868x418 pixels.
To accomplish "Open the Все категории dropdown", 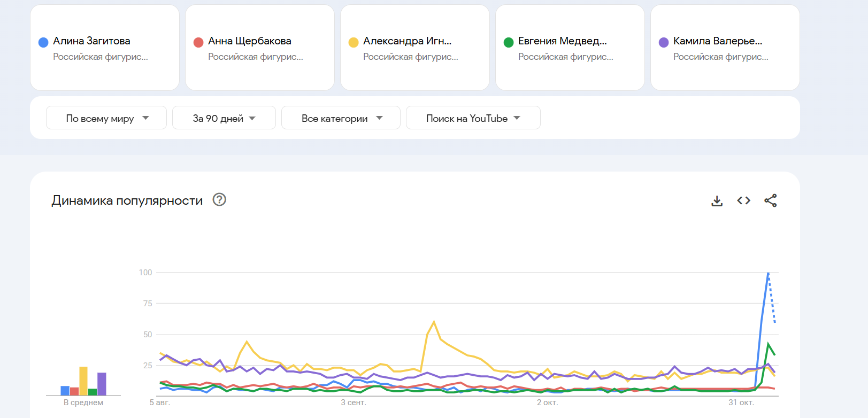I will 341,118.
